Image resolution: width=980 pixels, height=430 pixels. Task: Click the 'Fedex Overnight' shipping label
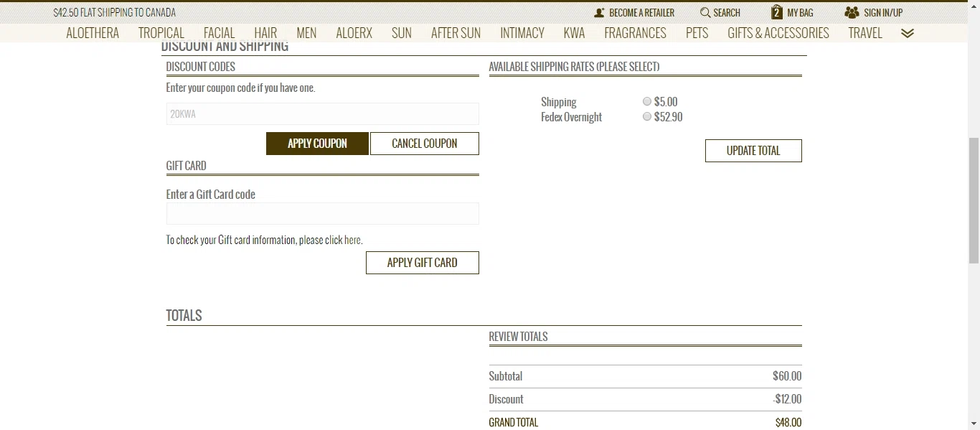point(571,117)
